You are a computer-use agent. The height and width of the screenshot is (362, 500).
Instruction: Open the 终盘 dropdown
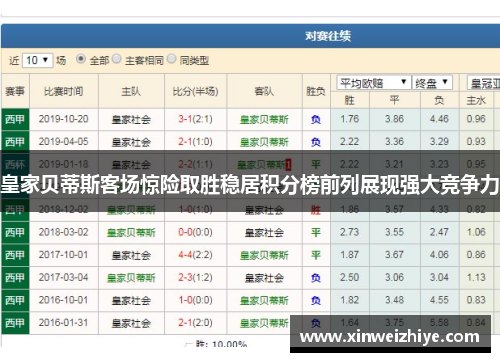432,83
